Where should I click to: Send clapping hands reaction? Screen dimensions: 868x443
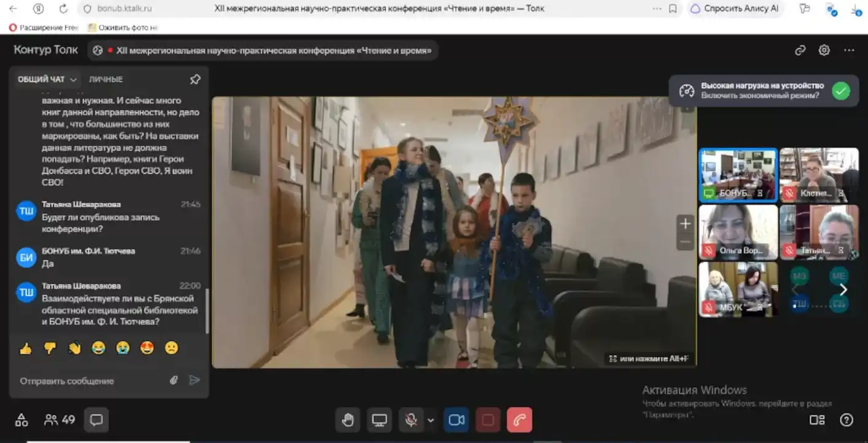click(x=74, y=348)
